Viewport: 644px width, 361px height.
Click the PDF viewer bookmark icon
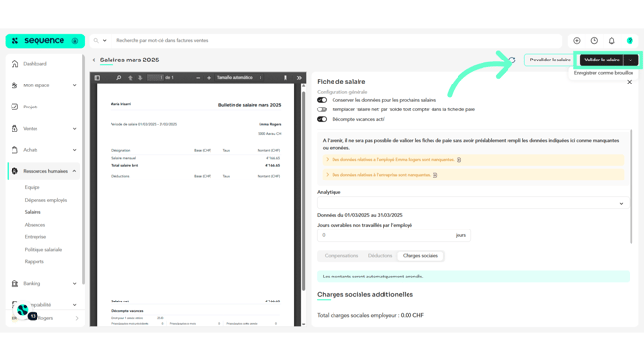click(285, 77)
